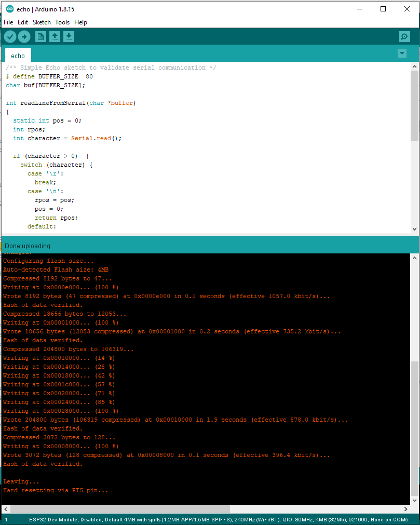420x525 pixels.
Task: Click the "case '\r':" line
Action: pyautogui.click(x=45, y=173)
